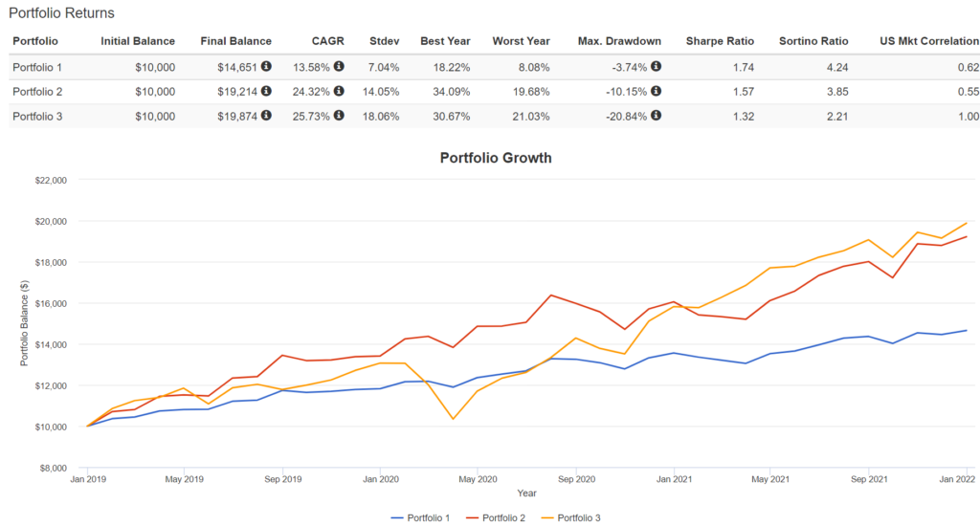980x526 pixels.
Task: Click info icon next to 25.73% CAGR
Action: [339, 117]
